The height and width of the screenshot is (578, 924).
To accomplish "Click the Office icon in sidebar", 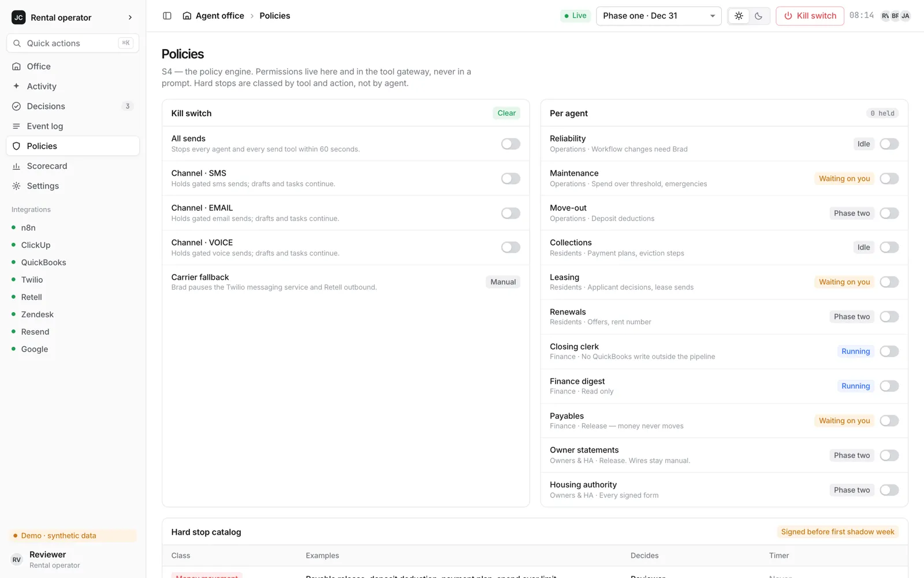I will pyautogui.click(x=17, y=66).
